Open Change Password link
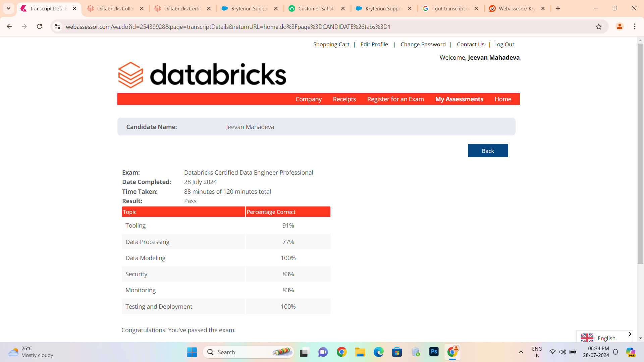The width and height of the screenshot is (644, 362). tap(423, 44)
